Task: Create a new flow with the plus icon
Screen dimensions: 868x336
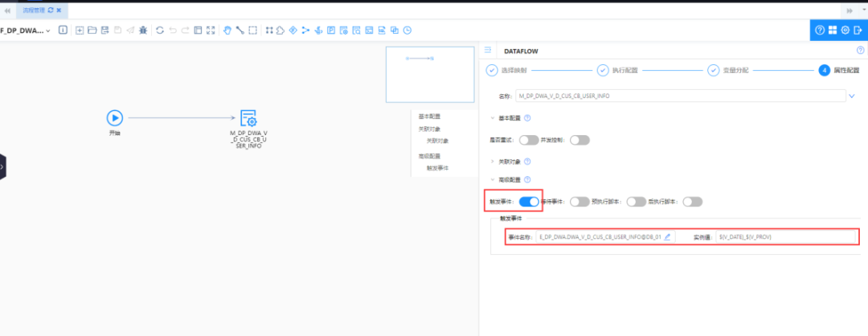Action: tap(80, 31)
